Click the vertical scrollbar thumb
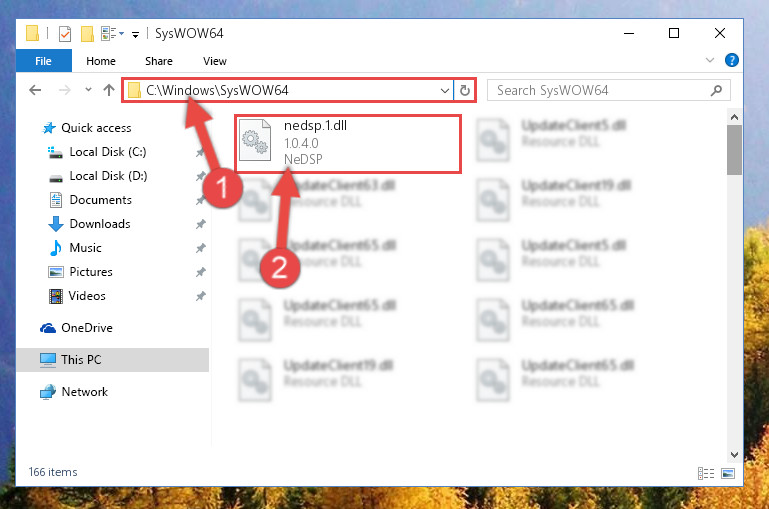This screenshot has height=509, width=769. (734, 150)
